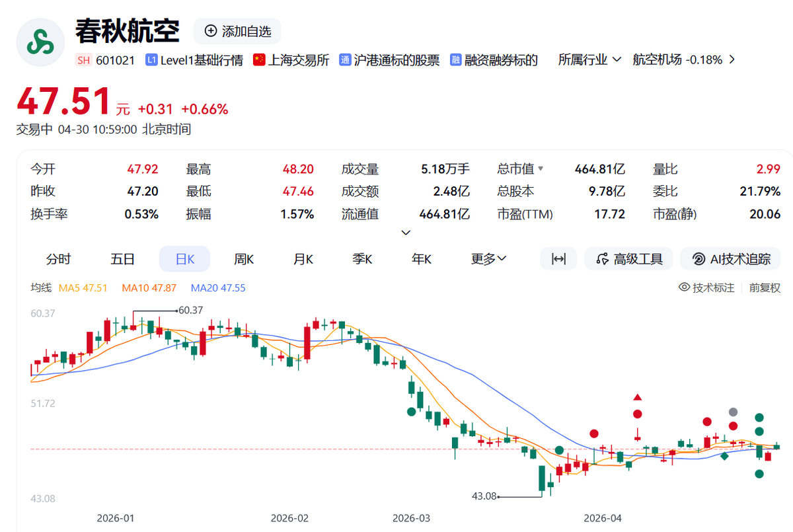Click the current price 47.51

click(x=63, y=102)
